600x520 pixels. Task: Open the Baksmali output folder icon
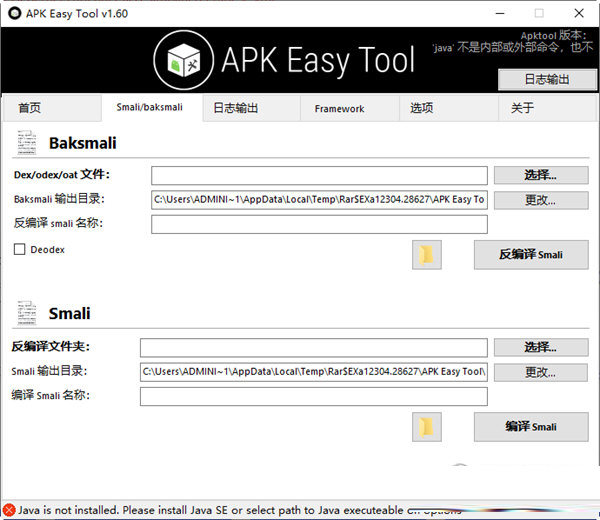click(427, 255)
